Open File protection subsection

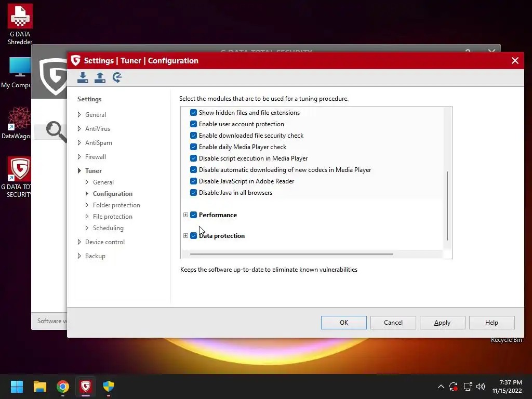(x=113, y=217)
